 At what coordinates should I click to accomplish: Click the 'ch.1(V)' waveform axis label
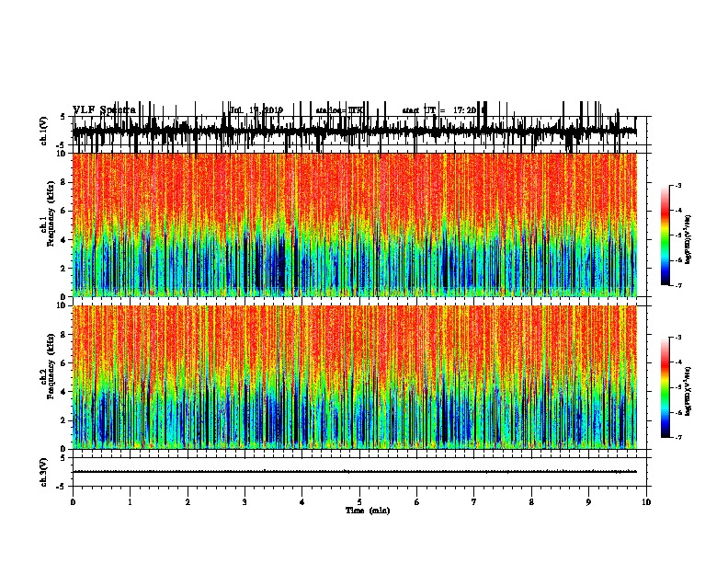[x=44, y=131]
